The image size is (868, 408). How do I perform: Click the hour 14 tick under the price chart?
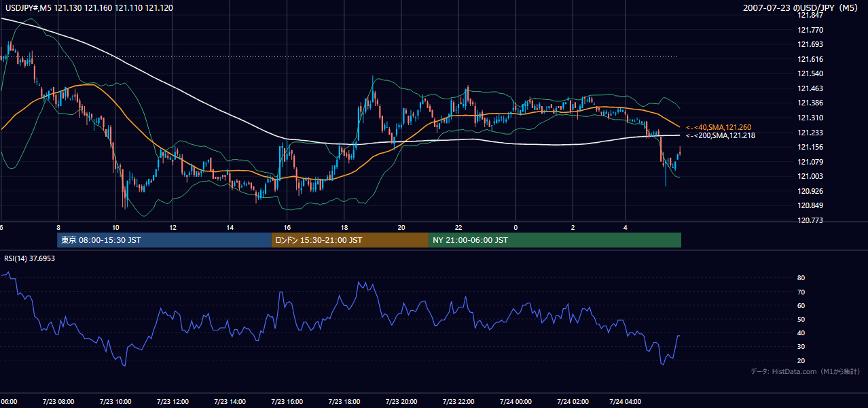coord(230,227)
